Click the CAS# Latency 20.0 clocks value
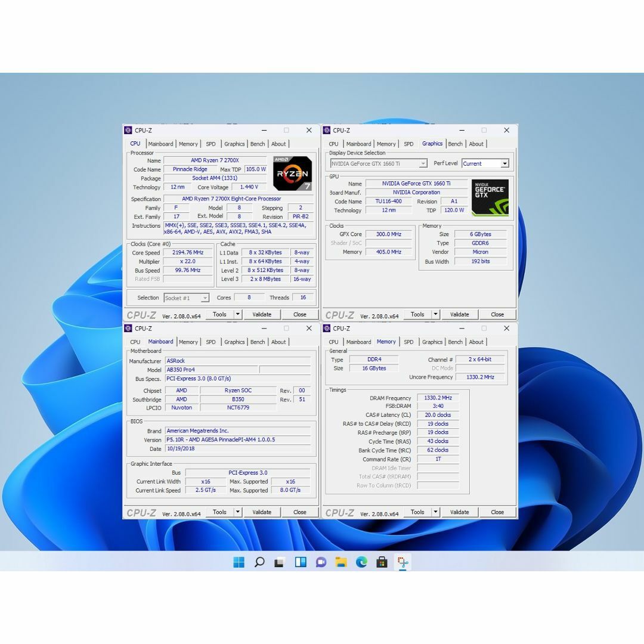This screenshot has width=644, height=644. 438,415
